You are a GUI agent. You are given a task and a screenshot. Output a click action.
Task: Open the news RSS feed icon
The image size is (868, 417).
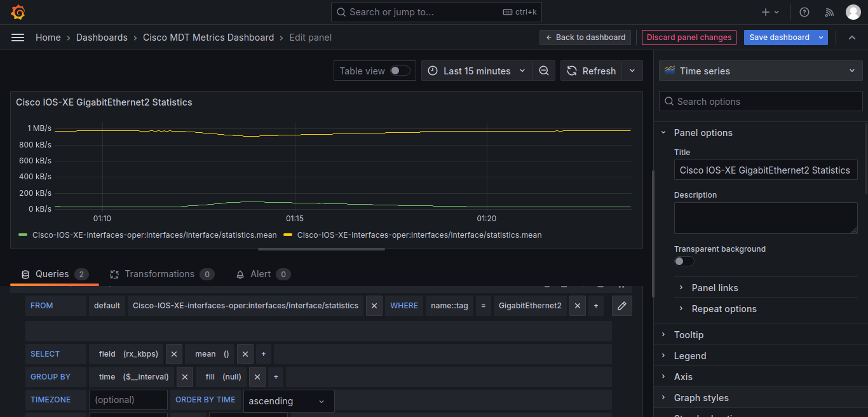[829, 12]
